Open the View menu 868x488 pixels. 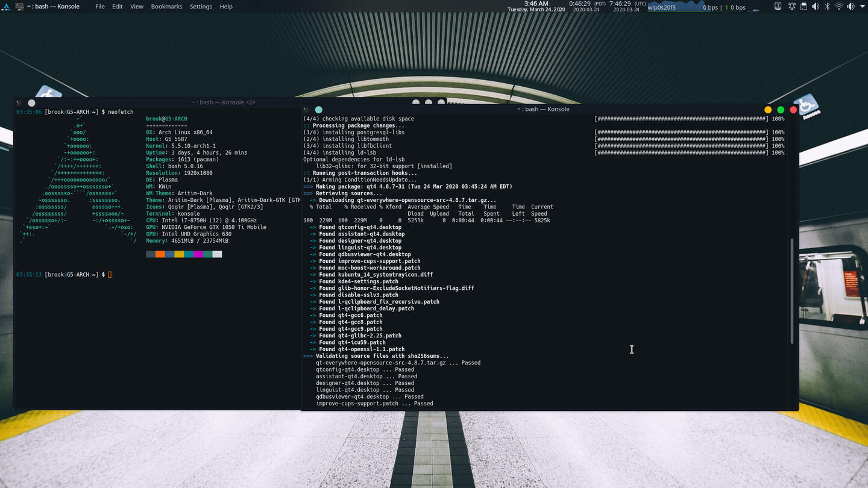coord(137,7)
